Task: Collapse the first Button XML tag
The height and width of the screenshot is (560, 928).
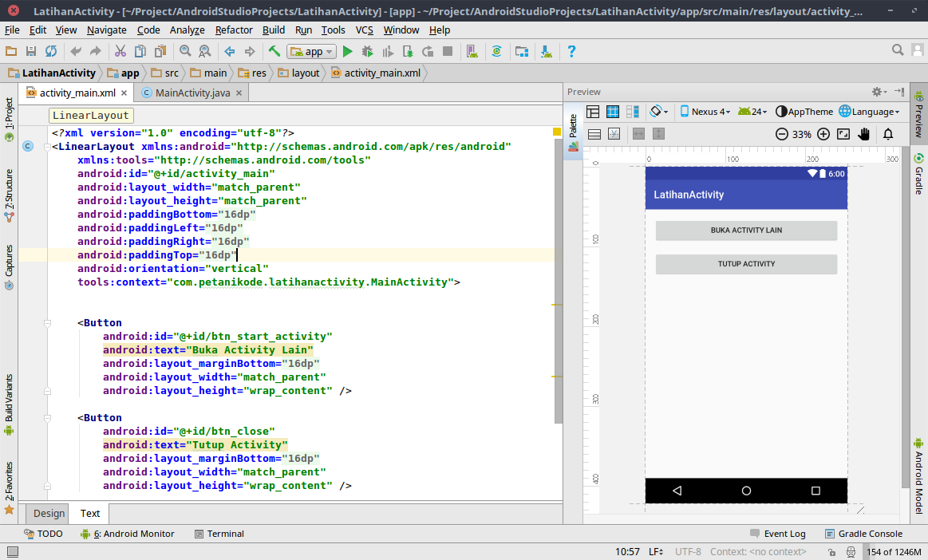Action: pos(48,323)
